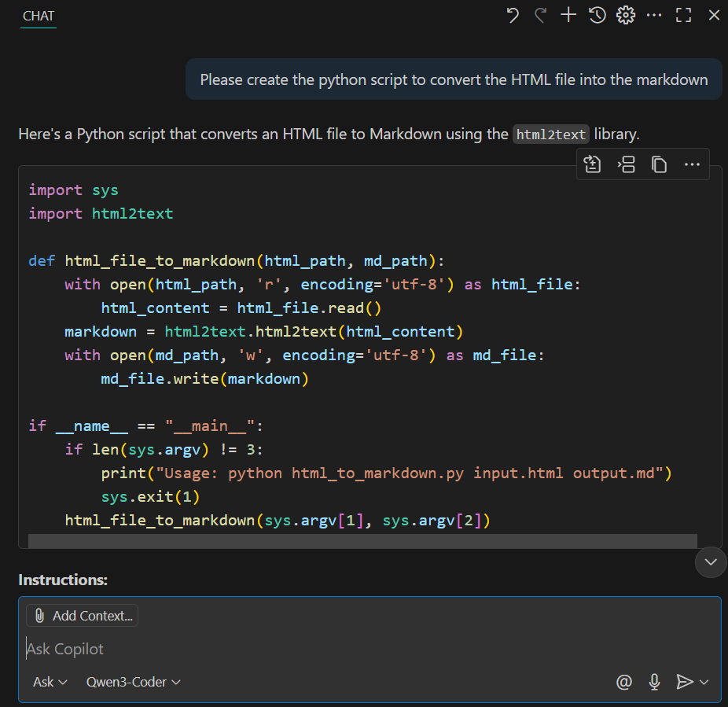Open a new chat session
Screen dimensions: 728x707
tap(568, 15)
